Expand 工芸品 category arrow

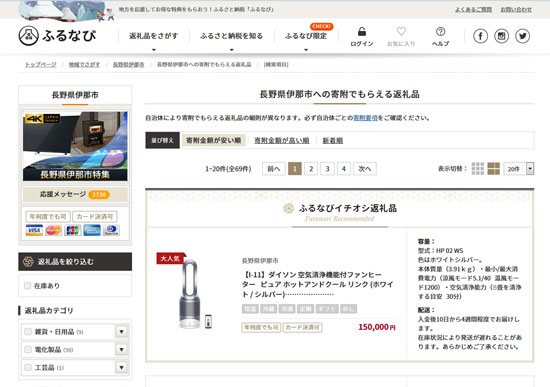[x=121, y=367]
